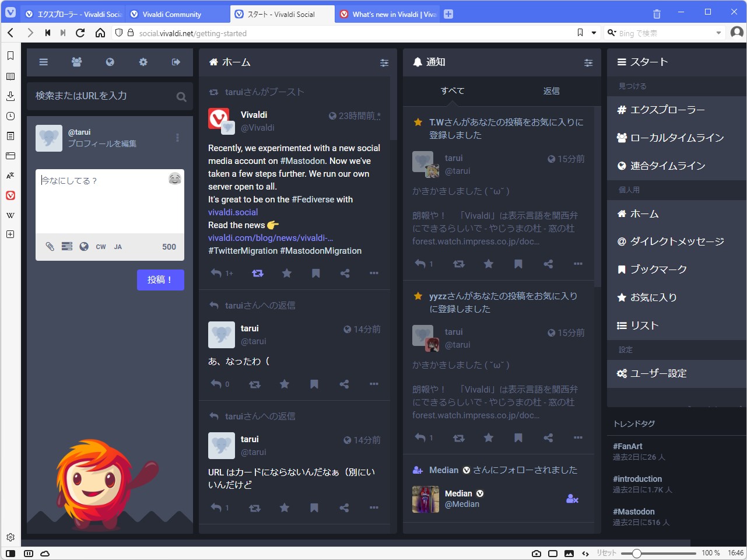Switch to the 返信 notifications tab
Image resolution: width=747 pixels, height=560 pixels.
(x=550, y=91)
